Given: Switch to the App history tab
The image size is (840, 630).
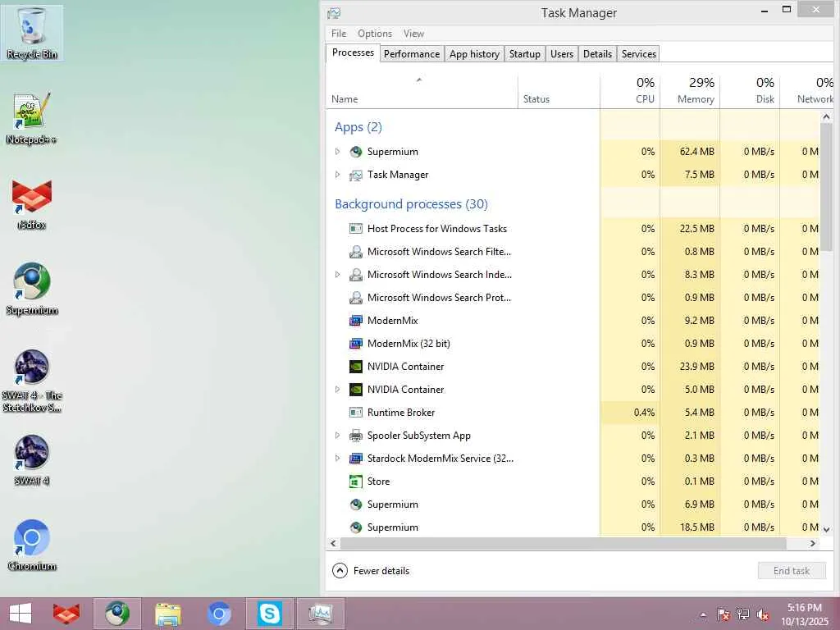Looking at the screenshot, I should [474, 54].
